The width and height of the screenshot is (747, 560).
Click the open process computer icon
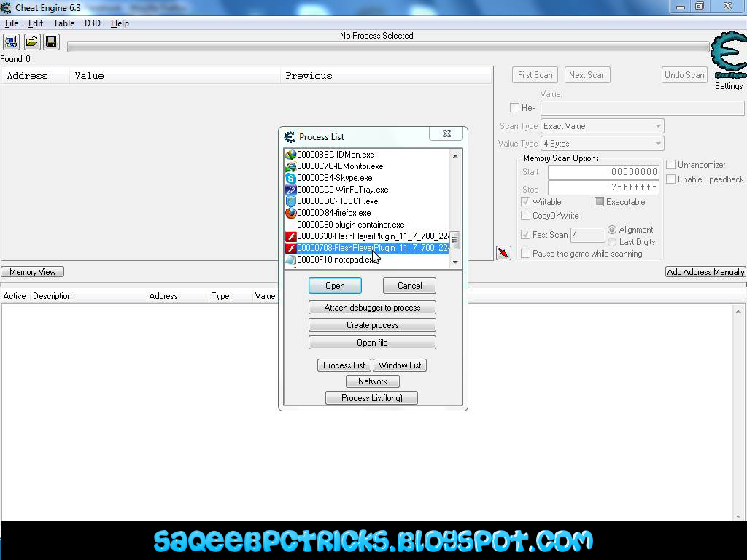pyautogui.click(x=11, y=42)
